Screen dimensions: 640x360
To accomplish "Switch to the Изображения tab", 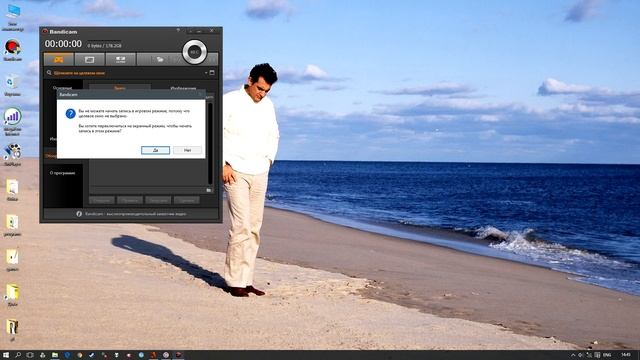I will [183, 88].
